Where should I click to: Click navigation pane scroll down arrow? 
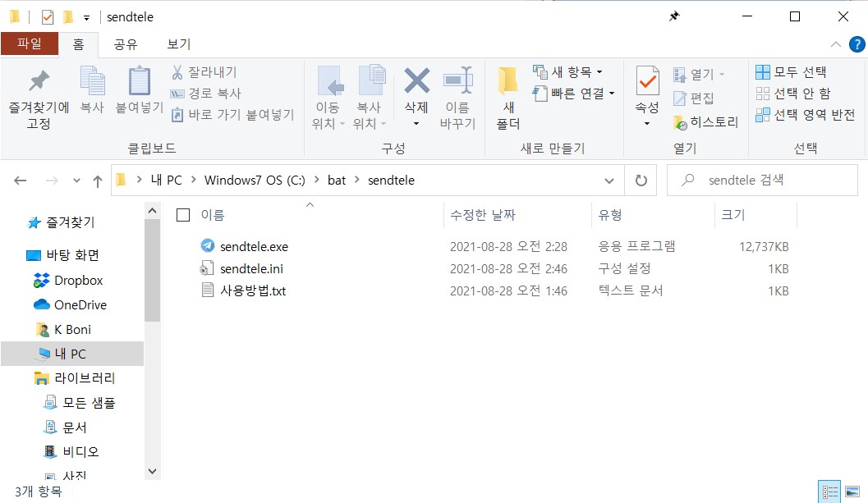pos(152,472)
